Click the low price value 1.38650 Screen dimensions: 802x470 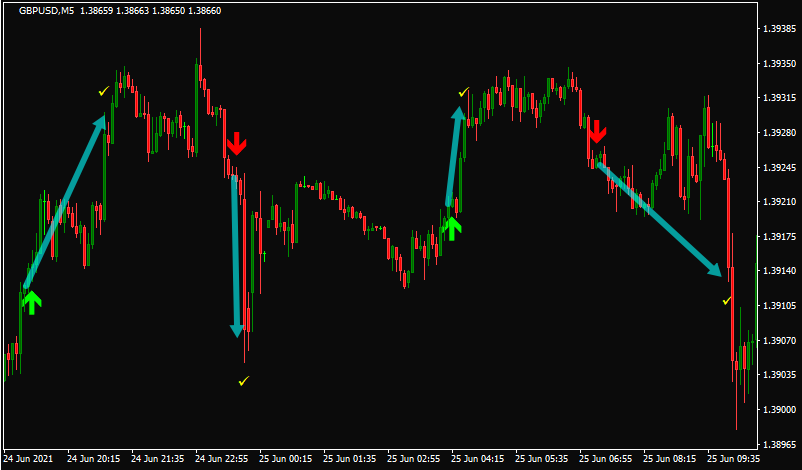(x=169, y=10)
